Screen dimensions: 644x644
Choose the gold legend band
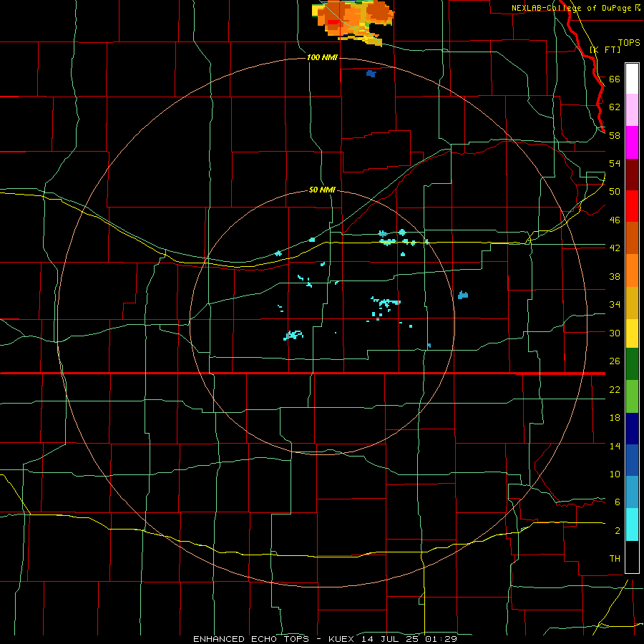point(632,303)
